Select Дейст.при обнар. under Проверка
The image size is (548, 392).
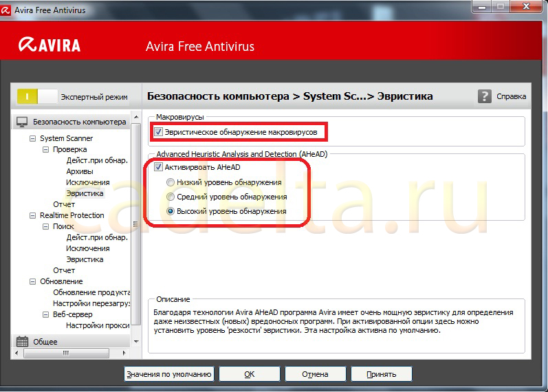[x=97, y=160]
